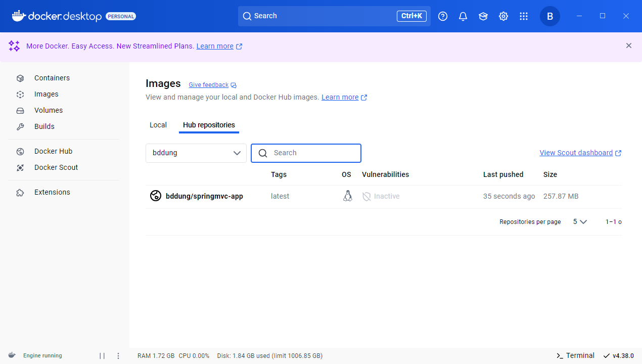Click the whale engine status icon
Image resolution: width=642 pixels, height=364 pixels.
pos(12,355)
